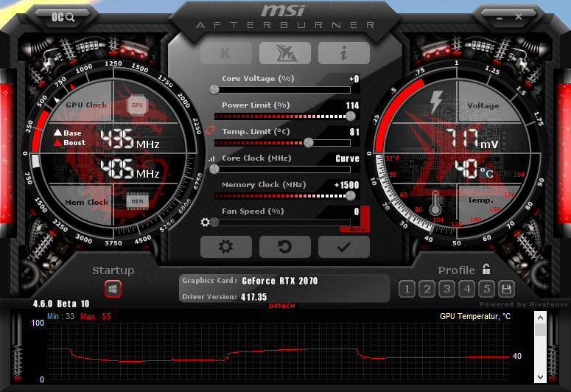Click the 435 MHz GPU clock reading
Viewport: 571px width, 392px height.
coord(130,139)
